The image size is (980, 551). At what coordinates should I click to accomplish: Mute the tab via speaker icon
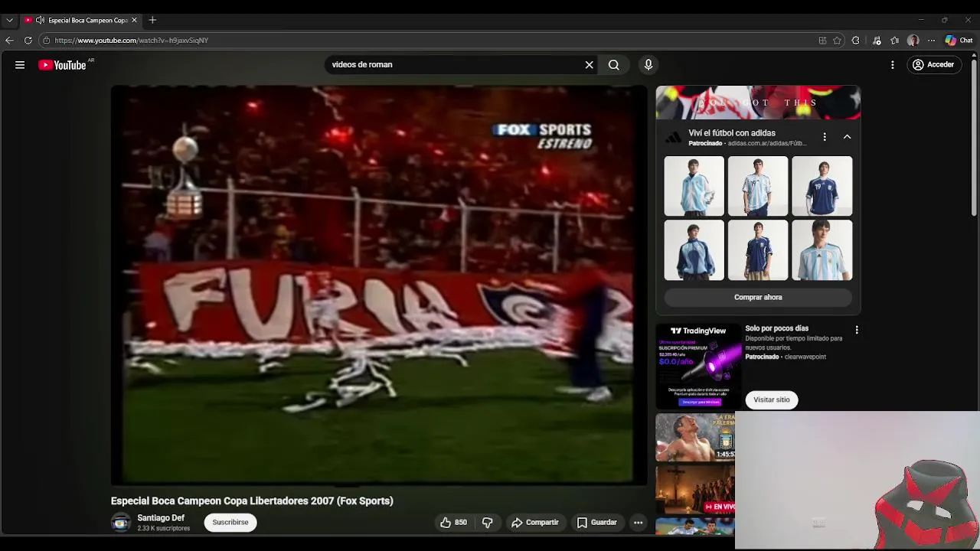(40, 20)
